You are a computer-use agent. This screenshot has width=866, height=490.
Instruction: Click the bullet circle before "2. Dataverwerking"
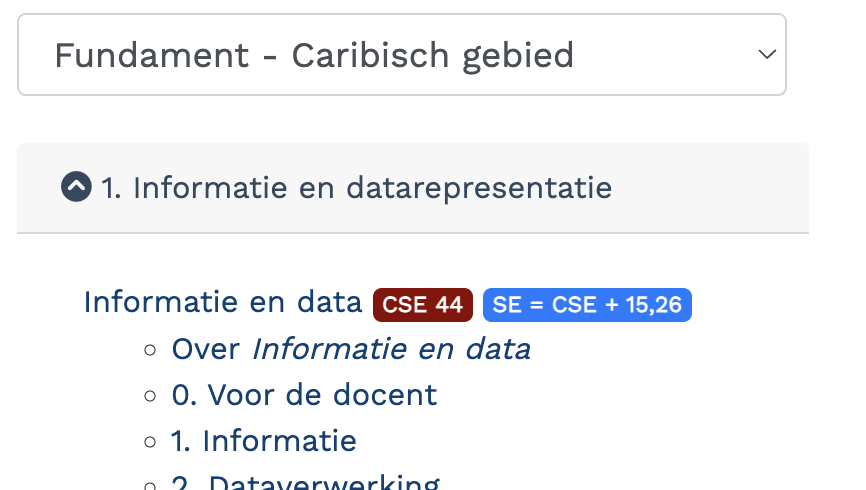coord(150,484)
